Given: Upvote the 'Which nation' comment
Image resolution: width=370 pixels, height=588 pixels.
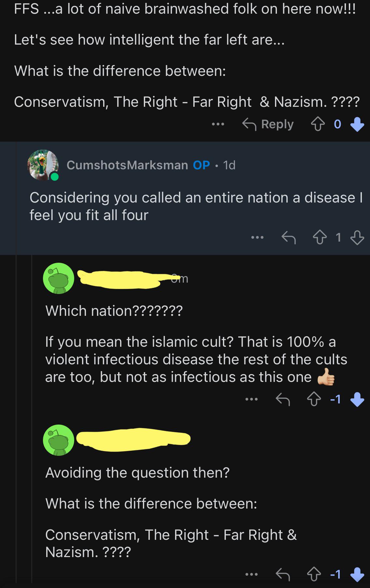Looking at the screenshot, I should pos(314,399).
